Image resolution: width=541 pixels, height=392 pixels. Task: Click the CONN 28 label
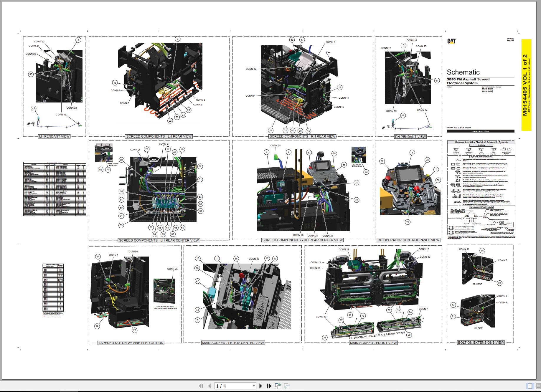coord(315,268)
